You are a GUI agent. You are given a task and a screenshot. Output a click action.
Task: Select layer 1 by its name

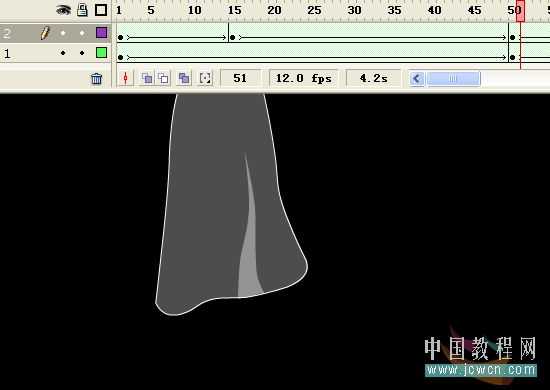click(x=7, y=54)
